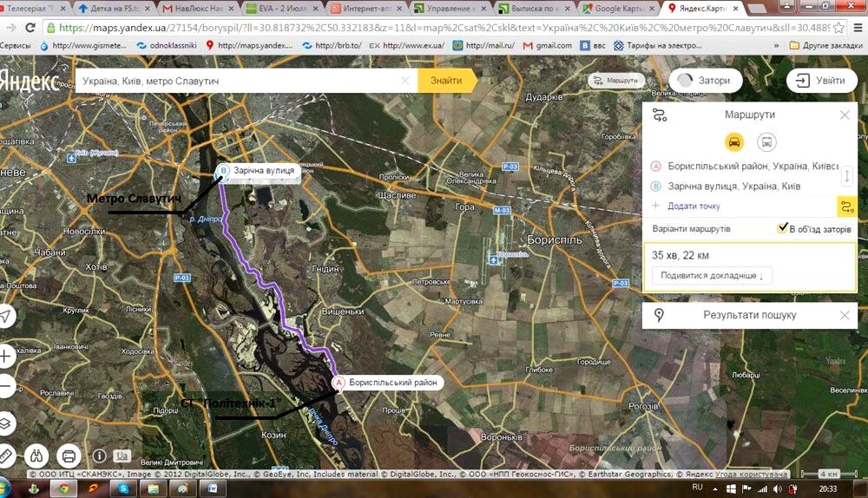The width and height of the screenshot is (868, 498).
Task: Click the volume speaker icon in the system tray
Action: (777, 488)
